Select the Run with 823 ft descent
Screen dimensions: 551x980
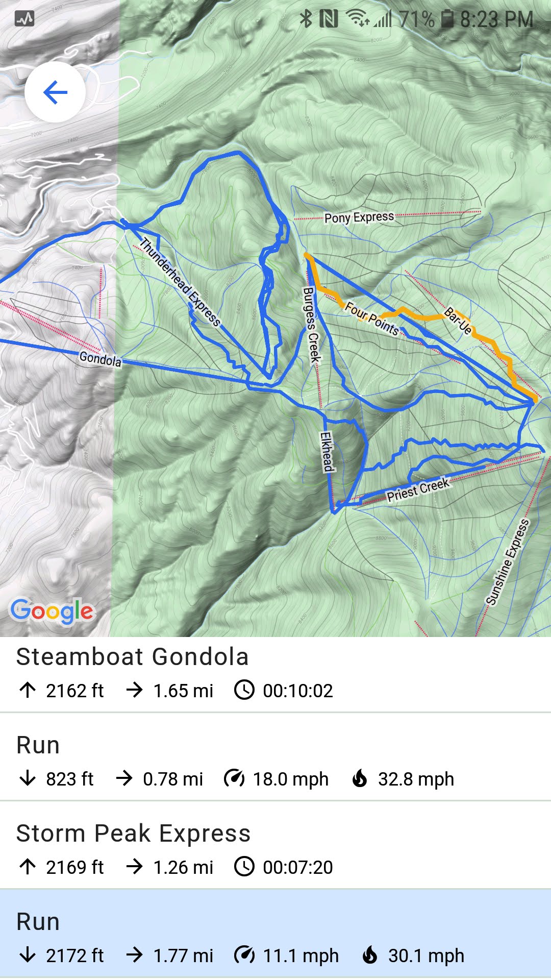pyautogui.click(x=275, y=761)
